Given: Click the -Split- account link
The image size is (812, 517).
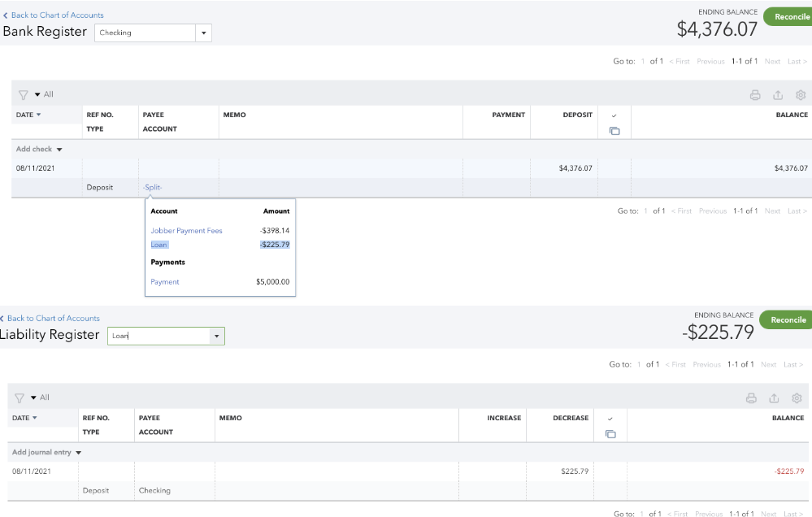Looking at the screenshot, I should click(x=152, y=188).
